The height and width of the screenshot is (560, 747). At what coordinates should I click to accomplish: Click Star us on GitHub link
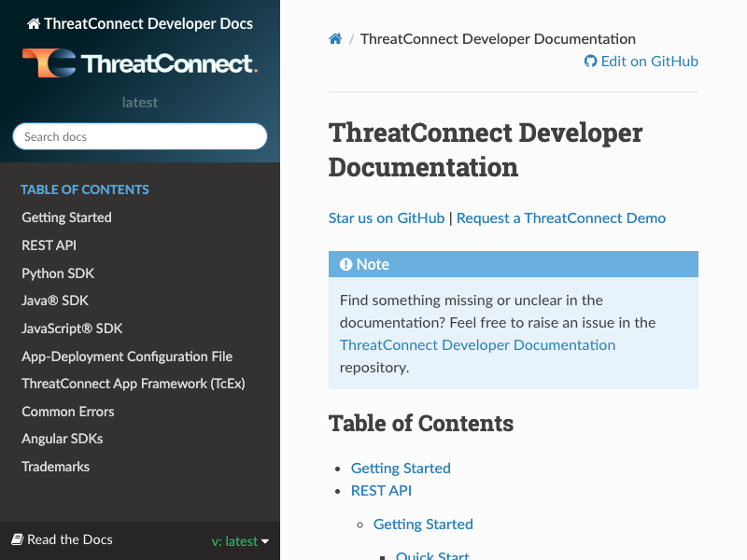pos(387,218)
